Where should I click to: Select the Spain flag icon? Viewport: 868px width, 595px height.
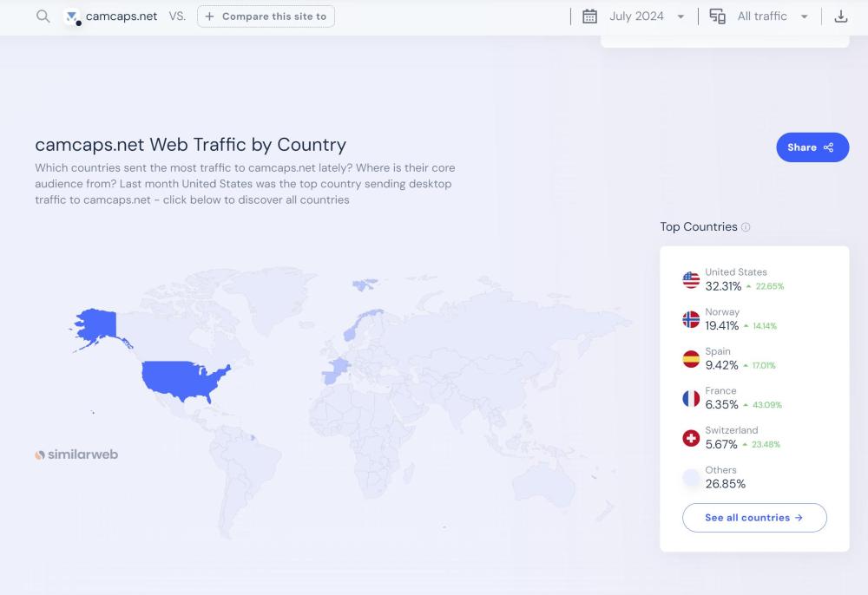pos(691,359)
